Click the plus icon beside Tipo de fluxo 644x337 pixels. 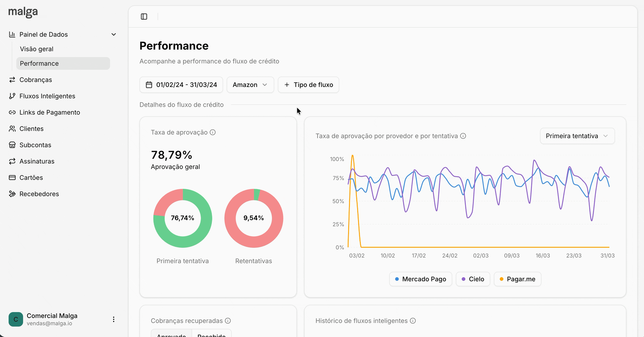pyautogui.click(x=287, y=85)
